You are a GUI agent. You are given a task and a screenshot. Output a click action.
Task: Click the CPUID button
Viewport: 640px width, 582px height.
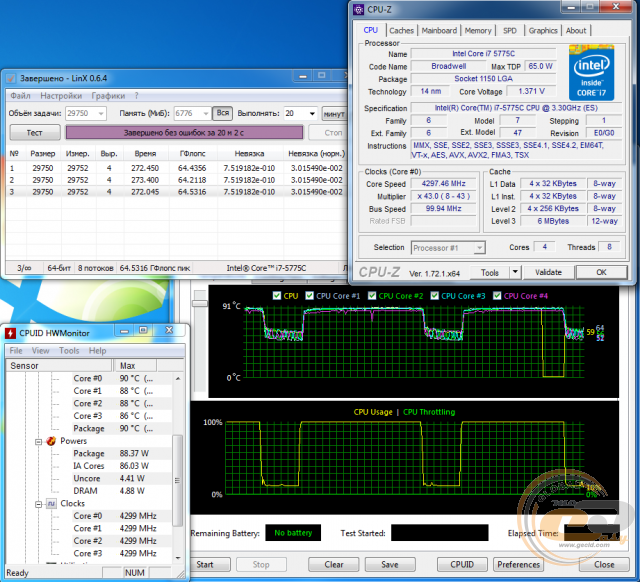click(x=462, y=564)
